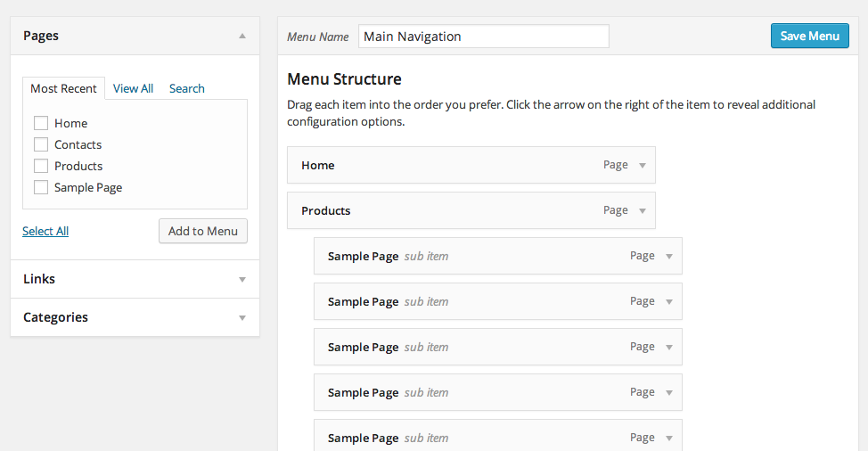Click the Products menu item bar
Viewport: 868px width, 451px height.
click(x=446, y=211)
